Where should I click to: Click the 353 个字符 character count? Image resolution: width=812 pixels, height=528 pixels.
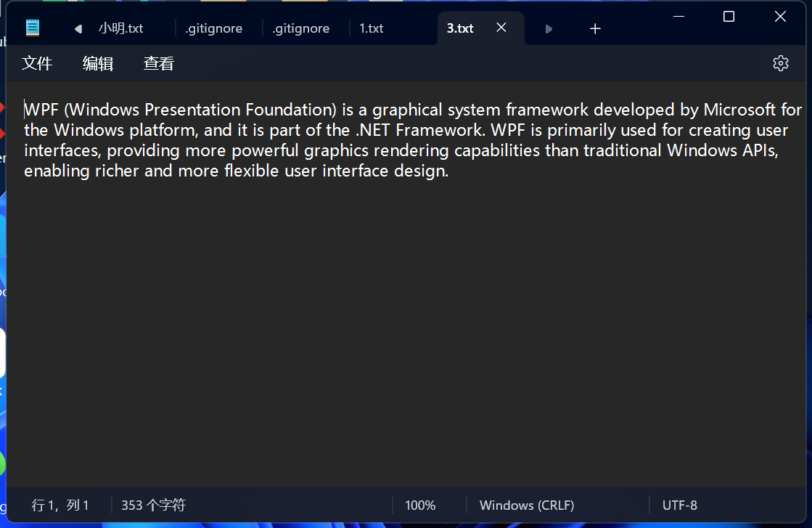tap(152, 505)
